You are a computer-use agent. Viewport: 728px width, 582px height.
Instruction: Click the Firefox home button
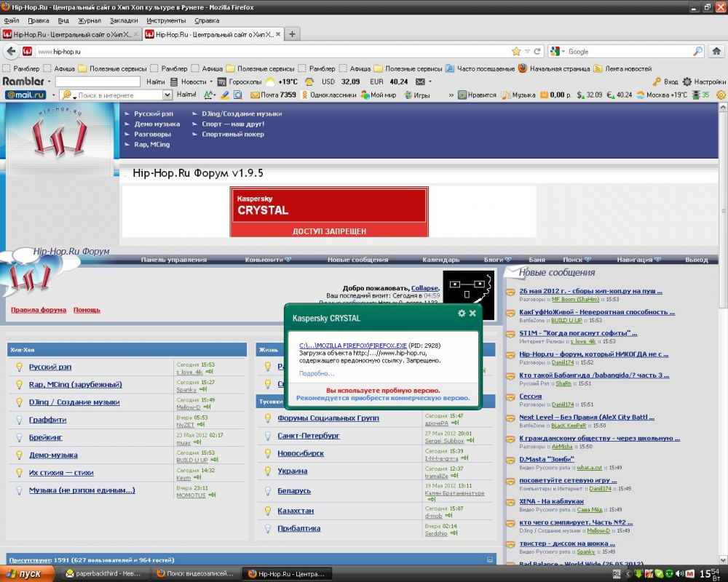coord(716,51)
